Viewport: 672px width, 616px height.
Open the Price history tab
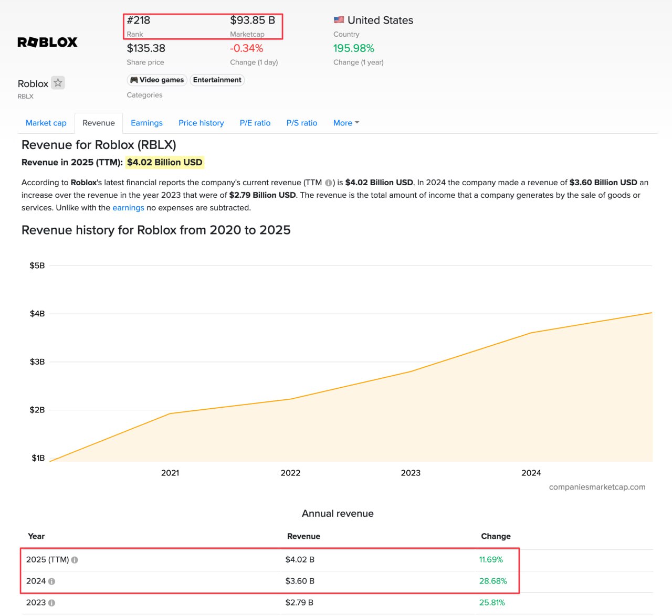click(201, 123)
